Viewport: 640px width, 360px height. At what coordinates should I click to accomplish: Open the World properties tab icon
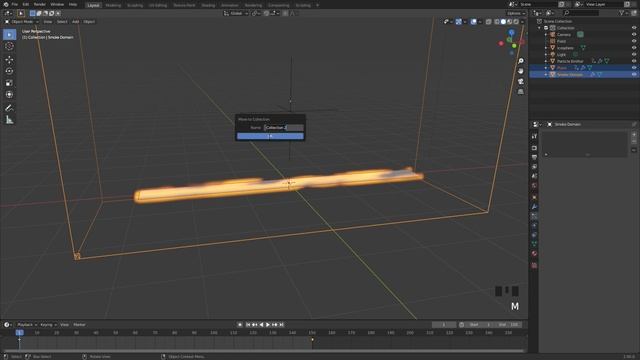(x=534, y=186)
